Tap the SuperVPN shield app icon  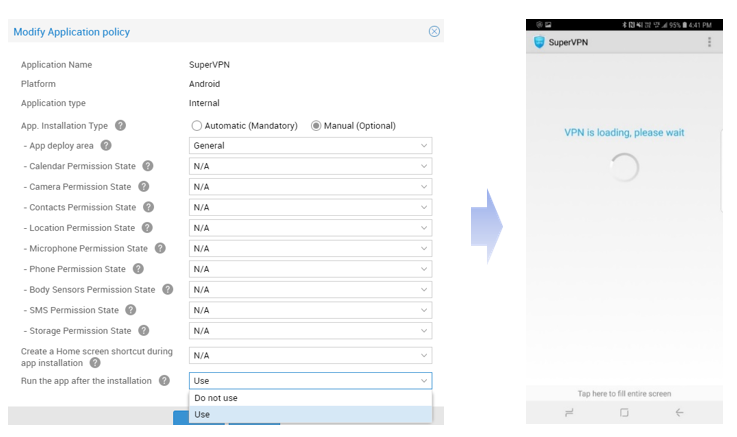[539, 42]
